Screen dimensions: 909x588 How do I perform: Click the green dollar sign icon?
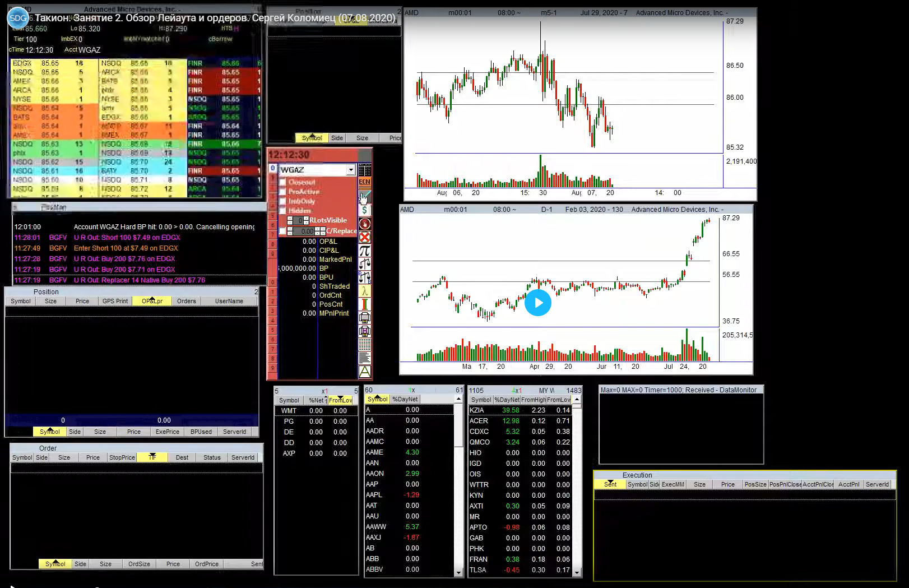point(364,210)
